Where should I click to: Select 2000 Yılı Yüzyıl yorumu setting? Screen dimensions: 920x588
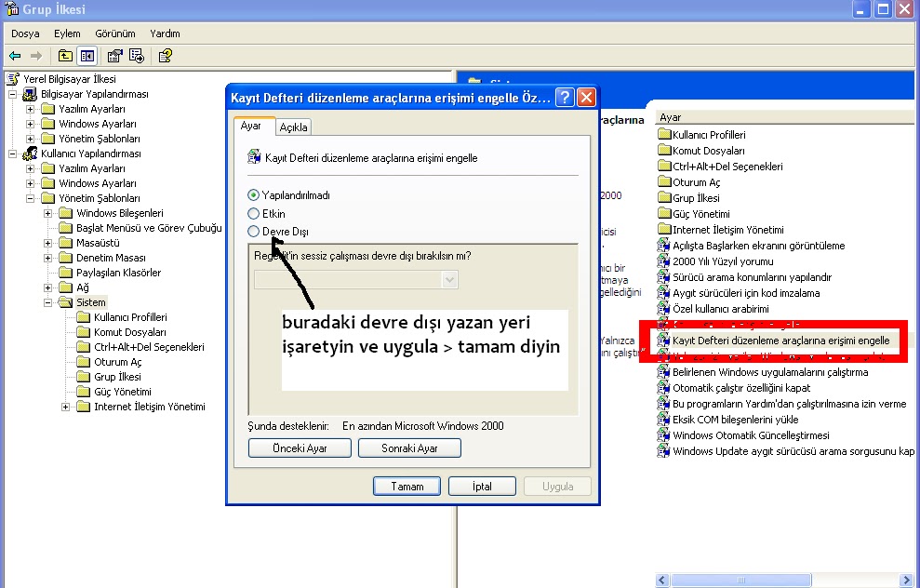point(716,261)
